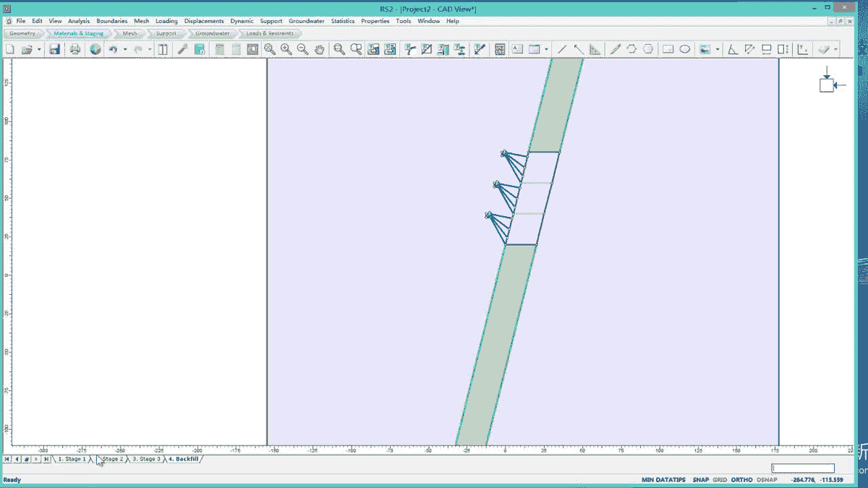Go to the Geometry workflow tab
The height and width of the screenshot is (488, 868).
click(x=22, y=33)
